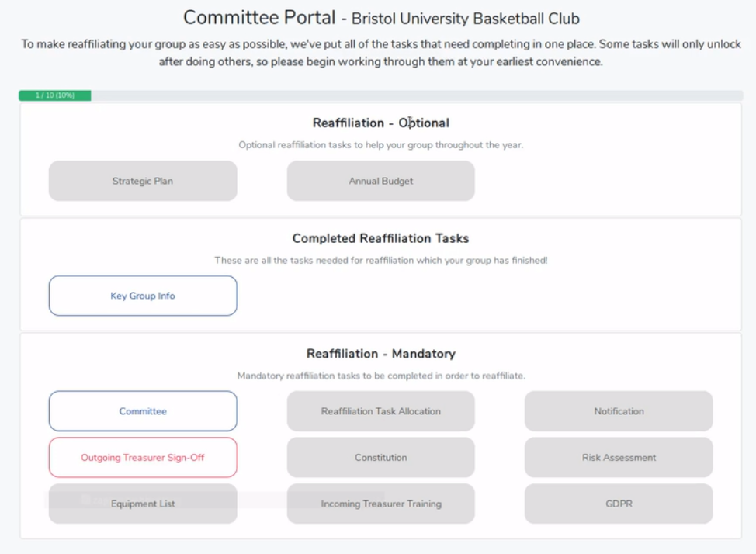756x554 pixels.
Task: Open the Strategic Plan task
Action: [143, 181]
